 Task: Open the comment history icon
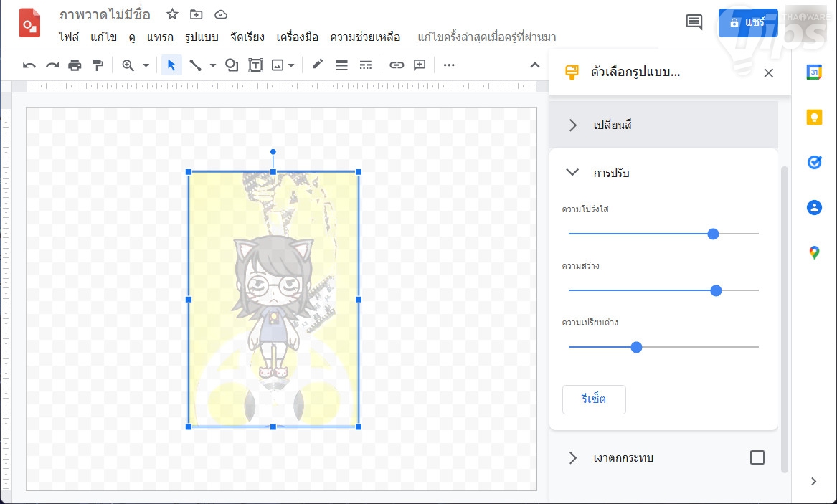tap(694, 22)
